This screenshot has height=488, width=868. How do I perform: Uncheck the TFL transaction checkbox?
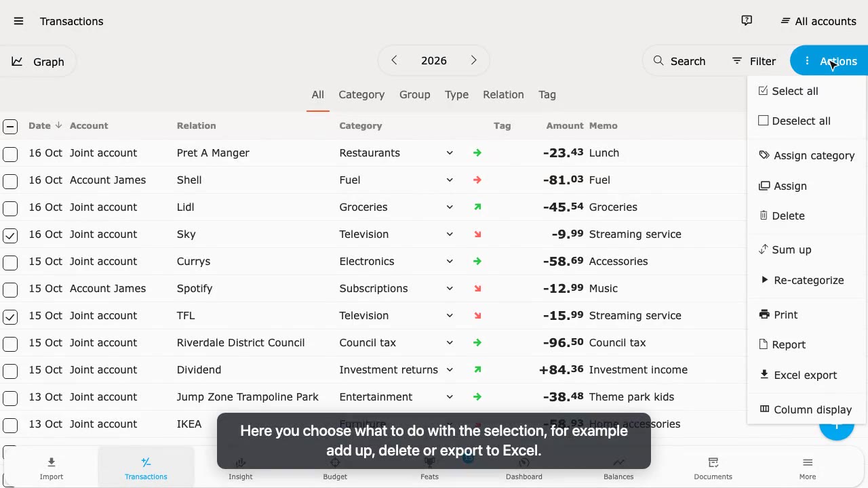10,317
